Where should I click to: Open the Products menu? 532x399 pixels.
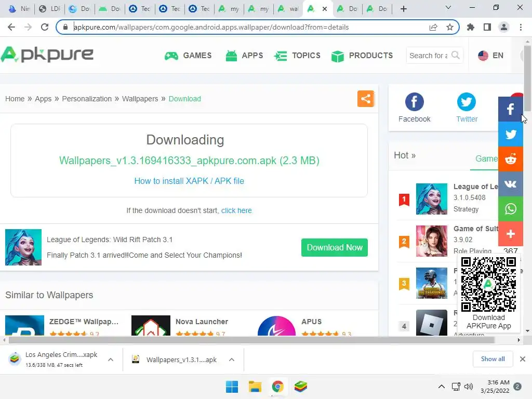362,55
